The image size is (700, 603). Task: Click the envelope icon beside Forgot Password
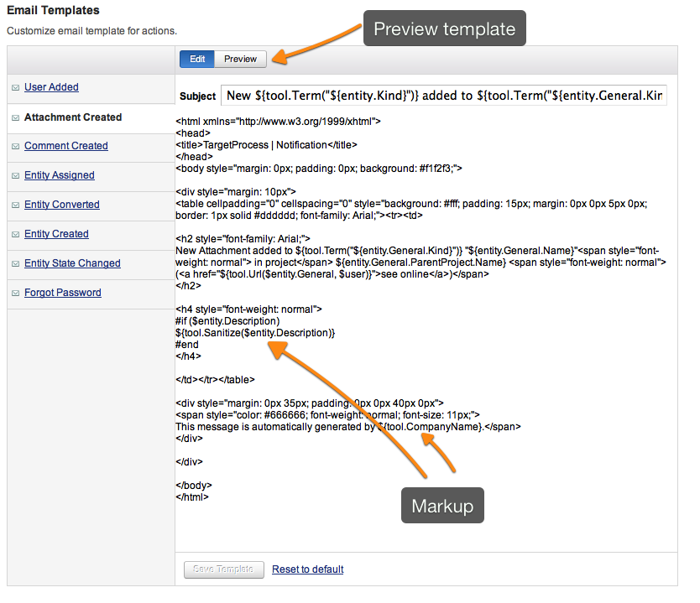pyautogui.click(x=14, y=293)
